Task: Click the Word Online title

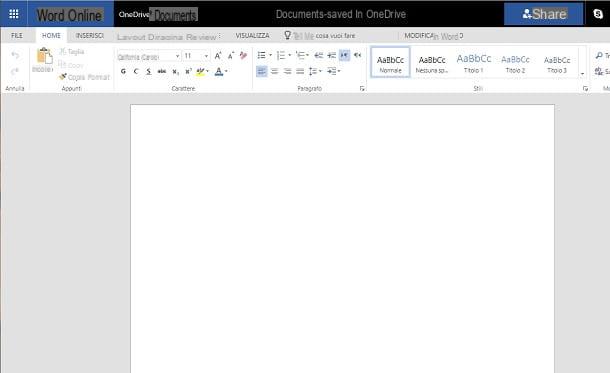Action: tap(70, 15)
